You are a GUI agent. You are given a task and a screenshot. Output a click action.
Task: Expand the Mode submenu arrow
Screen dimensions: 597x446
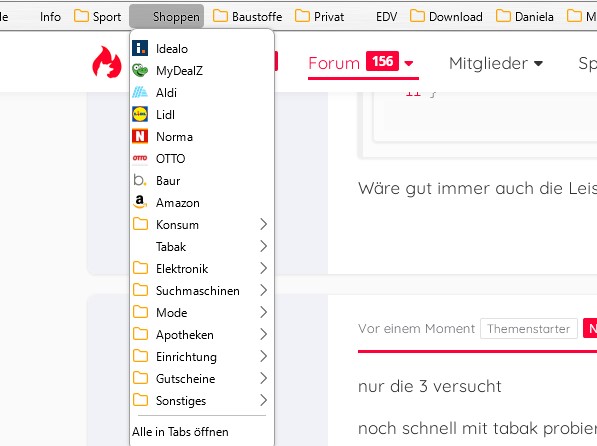click(263, 313)
